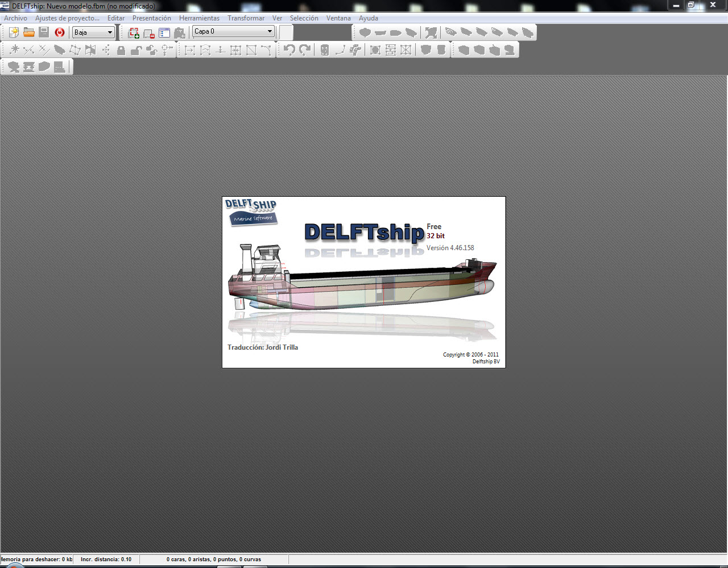Click the shield-shaped hull section icon

pos(426,50)
